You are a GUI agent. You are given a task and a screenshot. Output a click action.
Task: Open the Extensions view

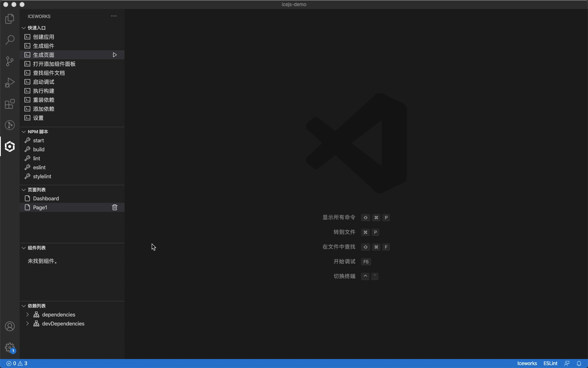pyautogui.click(x=10, y=104)
